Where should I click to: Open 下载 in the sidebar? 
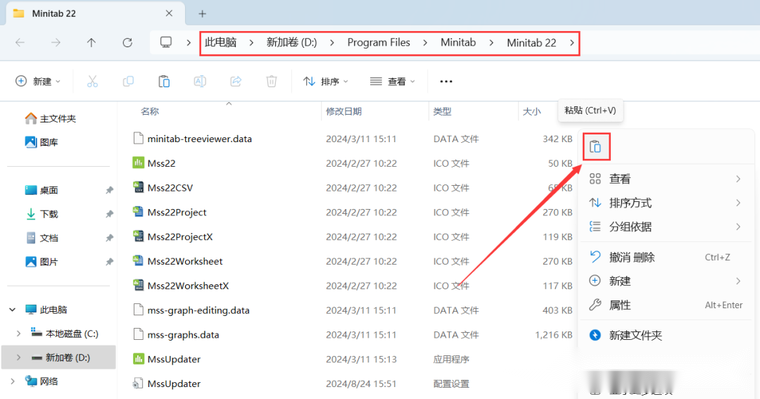[x=42, y=214]
